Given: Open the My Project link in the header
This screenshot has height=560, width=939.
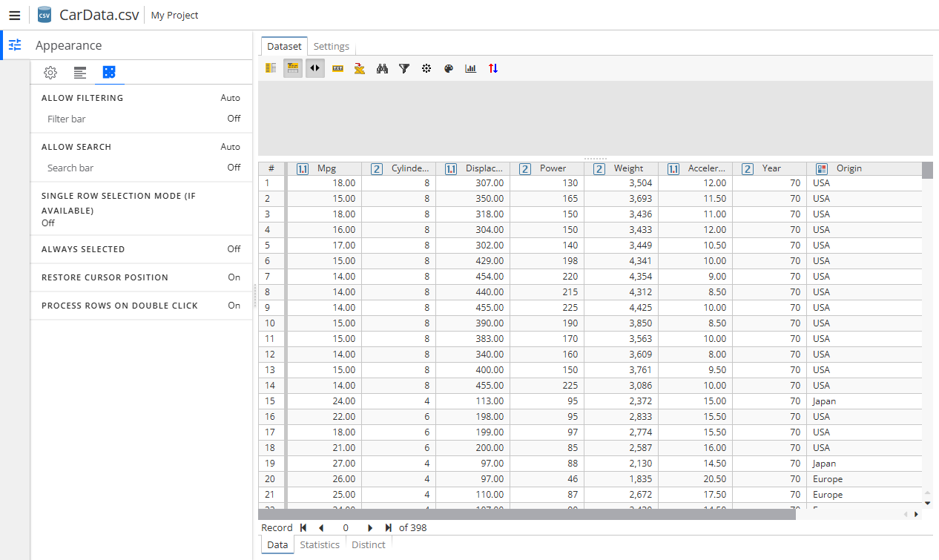Looking at the screenshot, I should (174, 15).
